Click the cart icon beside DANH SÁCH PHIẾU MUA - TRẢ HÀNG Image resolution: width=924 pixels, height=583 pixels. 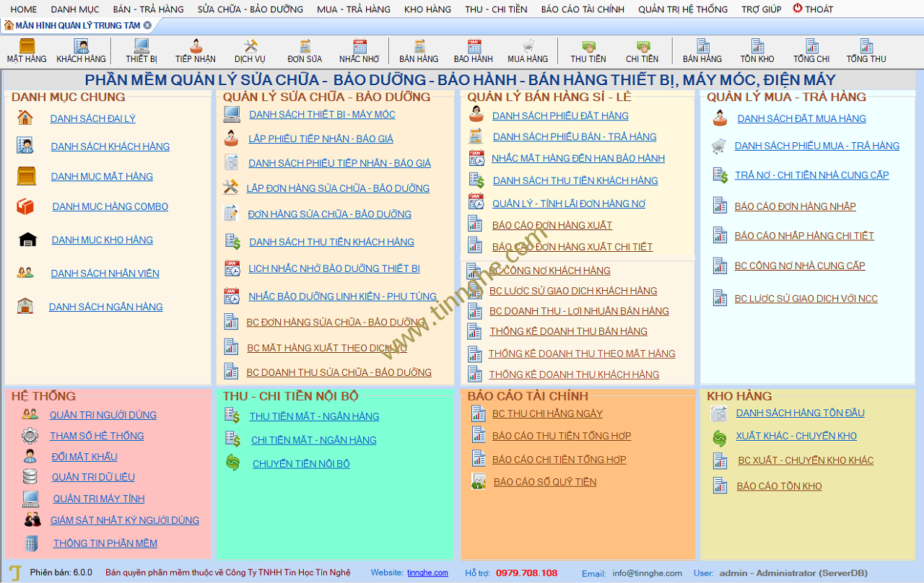719,146
